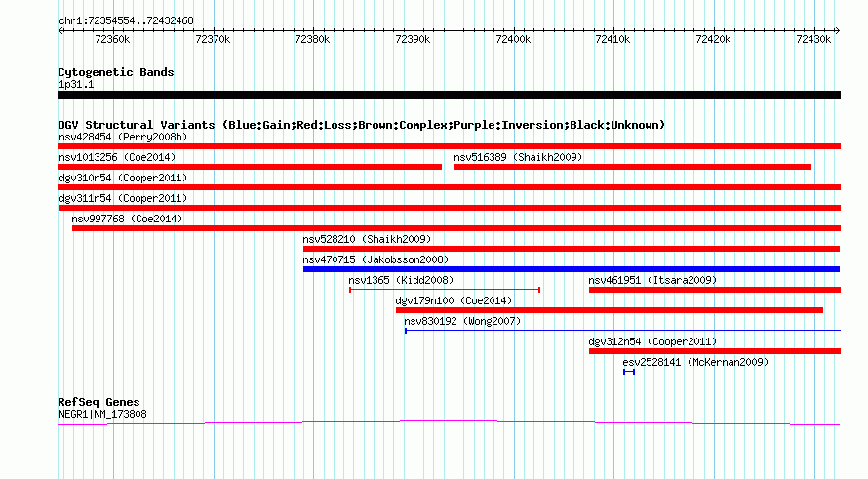Open the dgv310n54 (Cooper2011) variant label
Image resolution: width=868 pixels, height=479 pixels.
coord(123,178)
